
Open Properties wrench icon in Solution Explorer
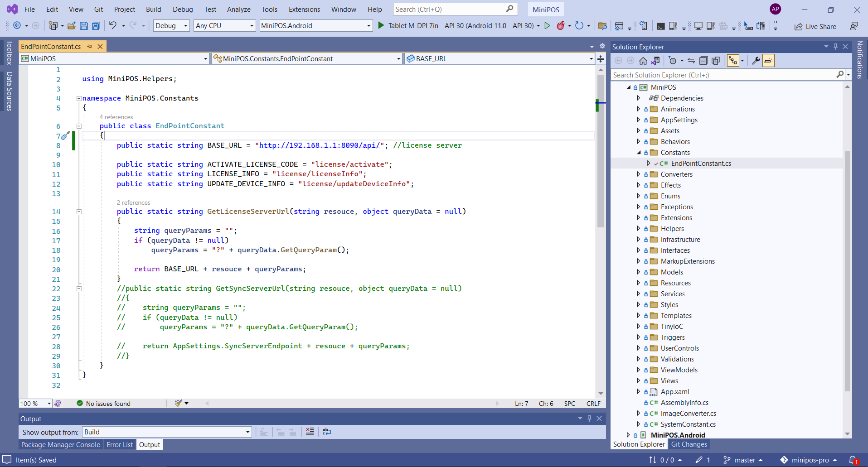coord(756,61)
